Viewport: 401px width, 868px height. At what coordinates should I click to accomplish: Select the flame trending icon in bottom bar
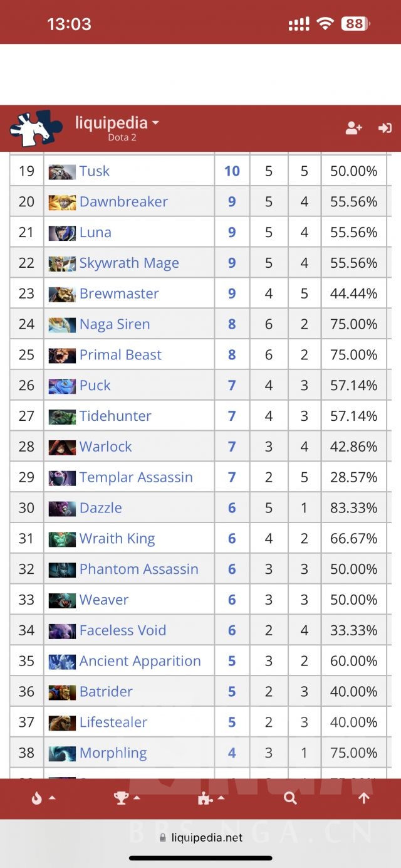36,798
